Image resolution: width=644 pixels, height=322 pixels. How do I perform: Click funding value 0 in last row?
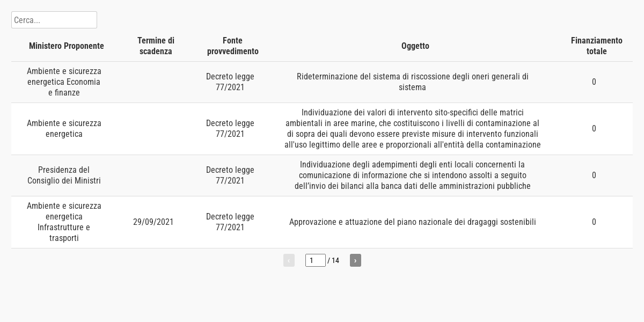tap(594, 222)
